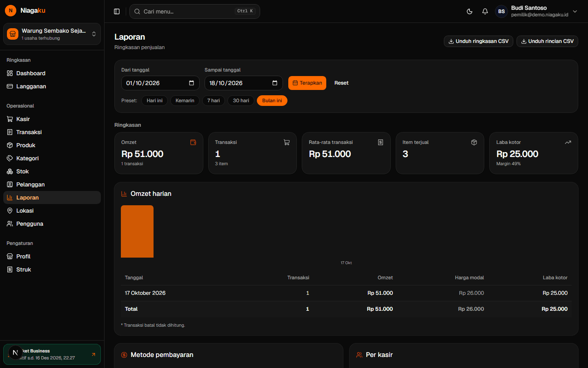588x368 pixels.
Task: Open Produk in the sidebar
Action: pos(52,145)
